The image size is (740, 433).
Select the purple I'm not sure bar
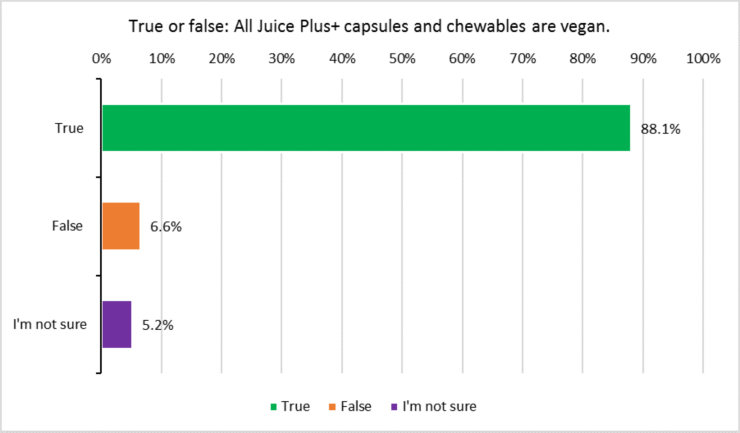(x=117, y=324)
